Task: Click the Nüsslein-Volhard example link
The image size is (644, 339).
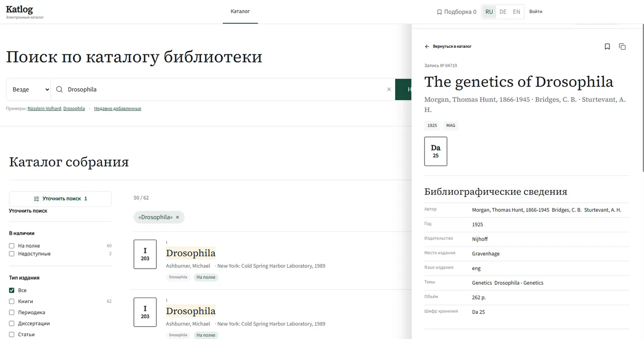Action: (x=44, y=109)
